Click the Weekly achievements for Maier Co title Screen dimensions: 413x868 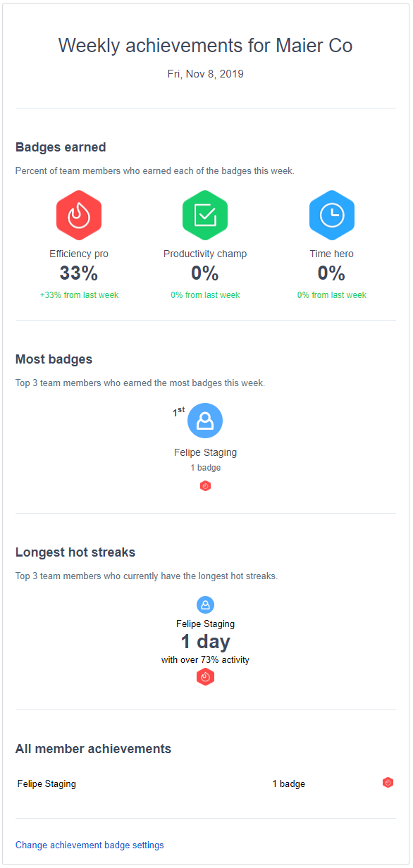coord(205,46)
